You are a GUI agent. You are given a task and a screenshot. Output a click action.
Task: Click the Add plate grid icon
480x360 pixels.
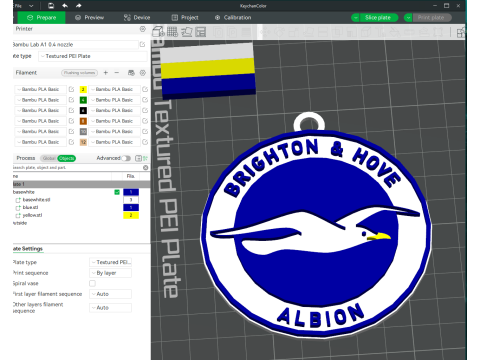(x=172, y=32)
